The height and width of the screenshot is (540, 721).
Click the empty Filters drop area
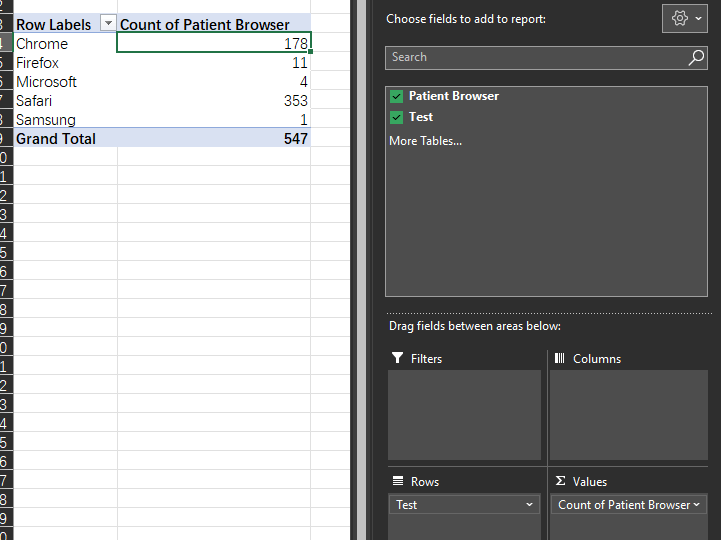[x=464, y=415]
